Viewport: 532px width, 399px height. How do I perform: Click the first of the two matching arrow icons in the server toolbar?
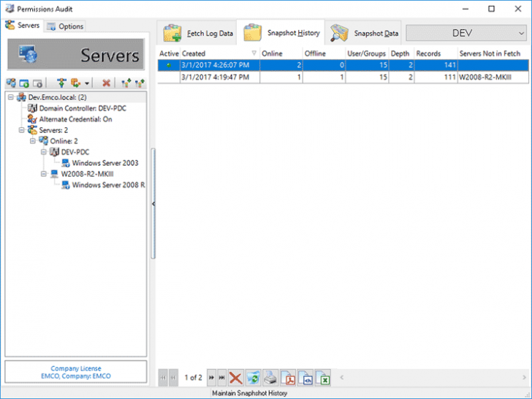coord(126,83)
